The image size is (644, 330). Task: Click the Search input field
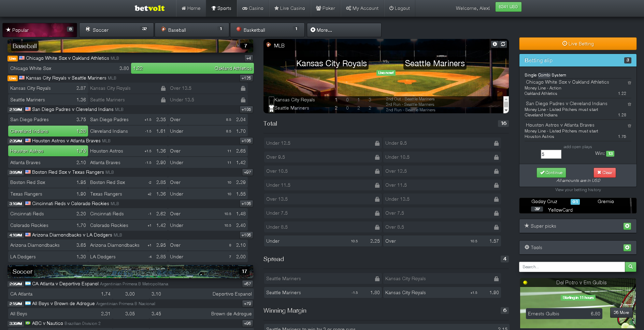point(572,267)
